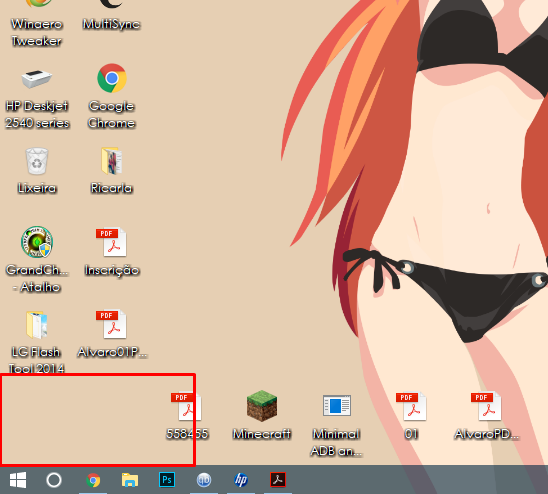548x494 pixels.
Task: Switch to Adobe Acrobat in taskbar
Action: 278,480
